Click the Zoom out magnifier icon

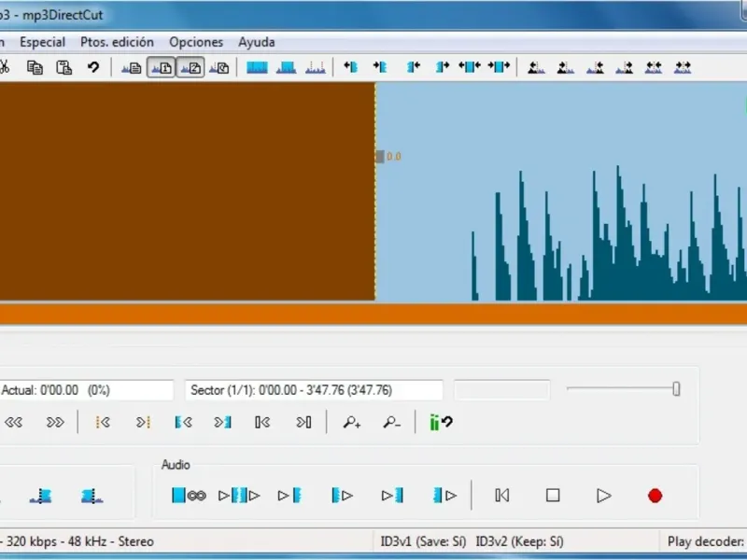coord(391,423)
